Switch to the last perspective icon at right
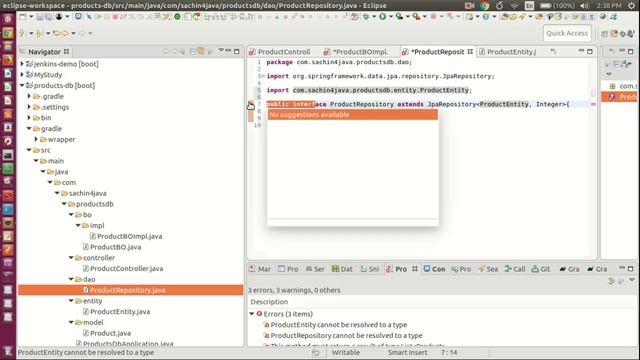 tap(631, 34)
